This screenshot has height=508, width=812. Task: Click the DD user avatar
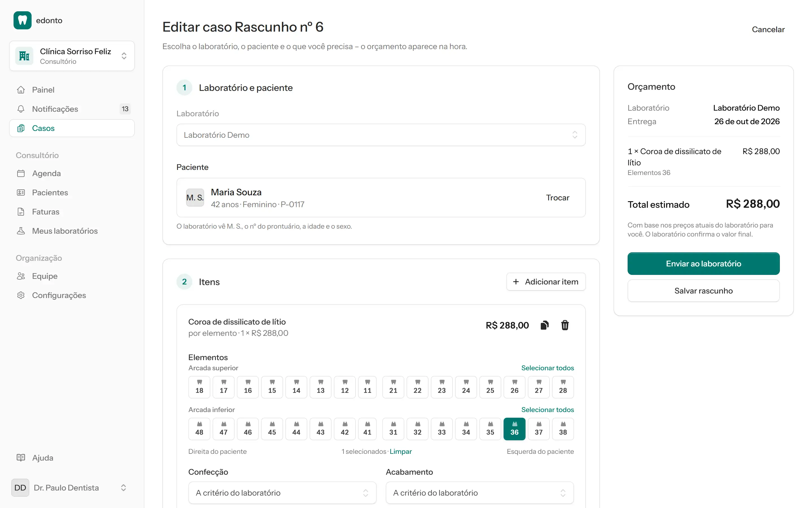(x=20, y=487)
